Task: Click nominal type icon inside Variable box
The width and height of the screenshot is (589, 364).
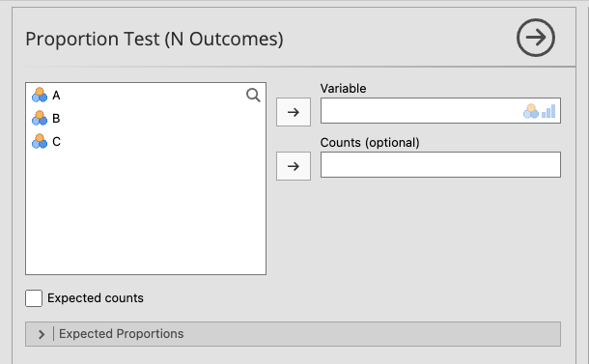Action: click(x=531, y=111)
